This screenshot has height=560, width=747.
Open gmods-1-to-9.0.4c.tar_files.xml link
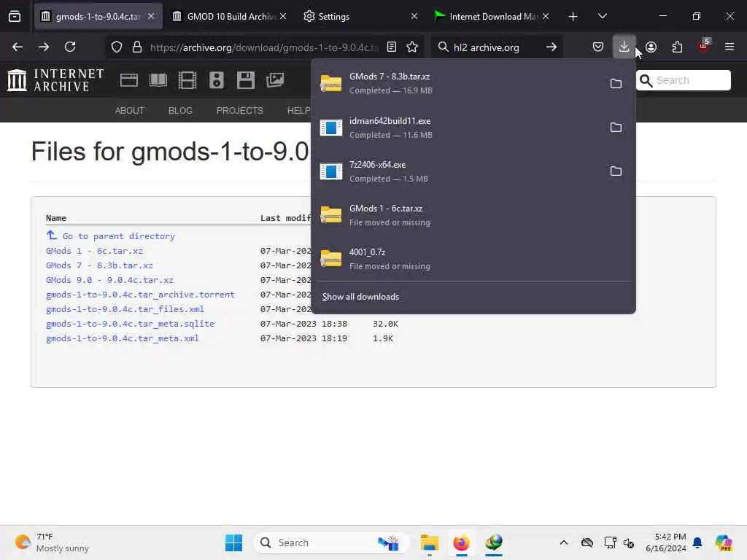point(125,309)
